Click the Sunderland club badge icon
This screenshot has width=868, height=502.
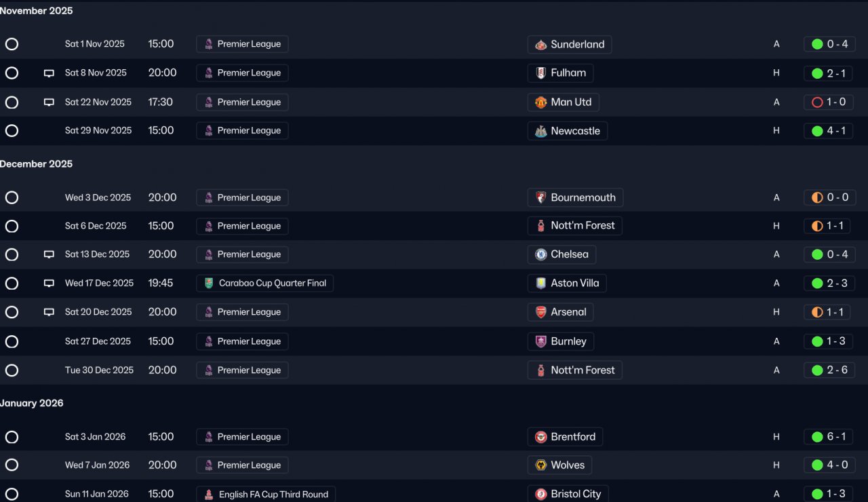tap(540, 45)
